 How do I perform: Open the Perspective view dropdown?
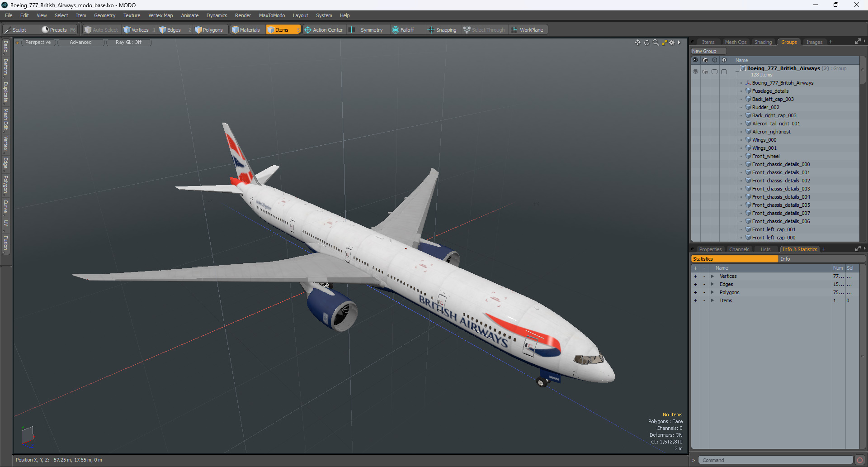click(x=38, y=43)
